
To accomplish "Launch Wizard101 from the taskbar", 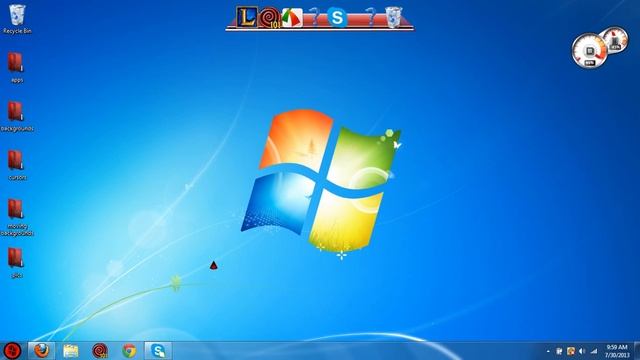I will [100, 351].
